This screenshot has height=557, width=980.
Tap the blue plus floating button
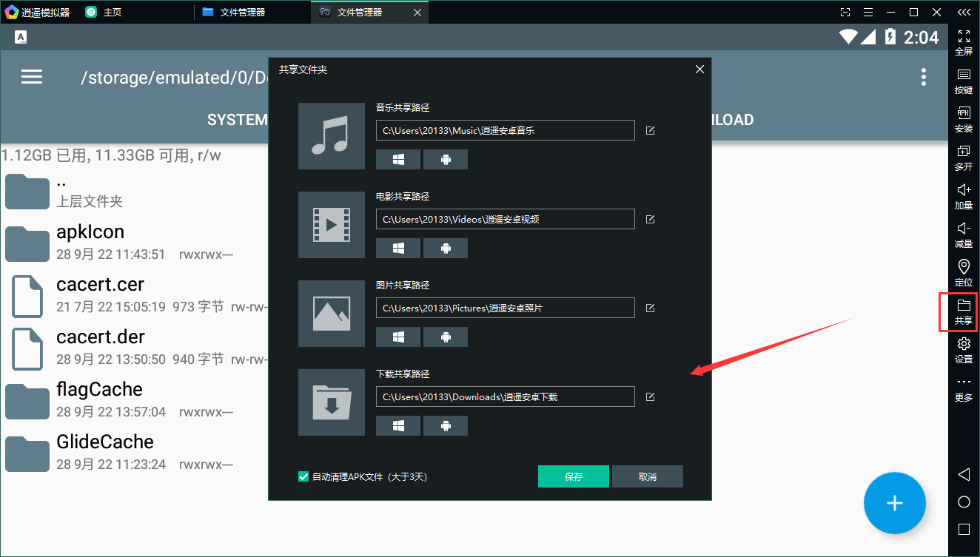point(895,503)
